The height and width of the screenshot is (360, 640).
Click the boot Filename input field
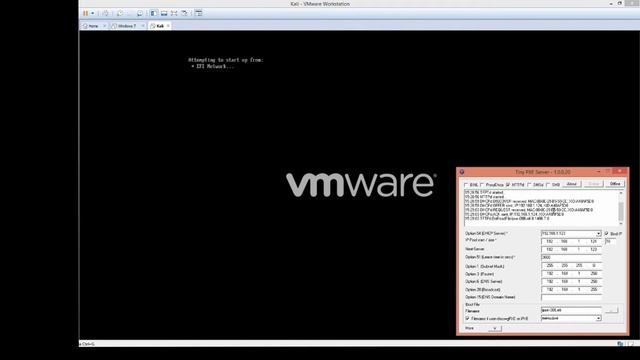point(571,311)
